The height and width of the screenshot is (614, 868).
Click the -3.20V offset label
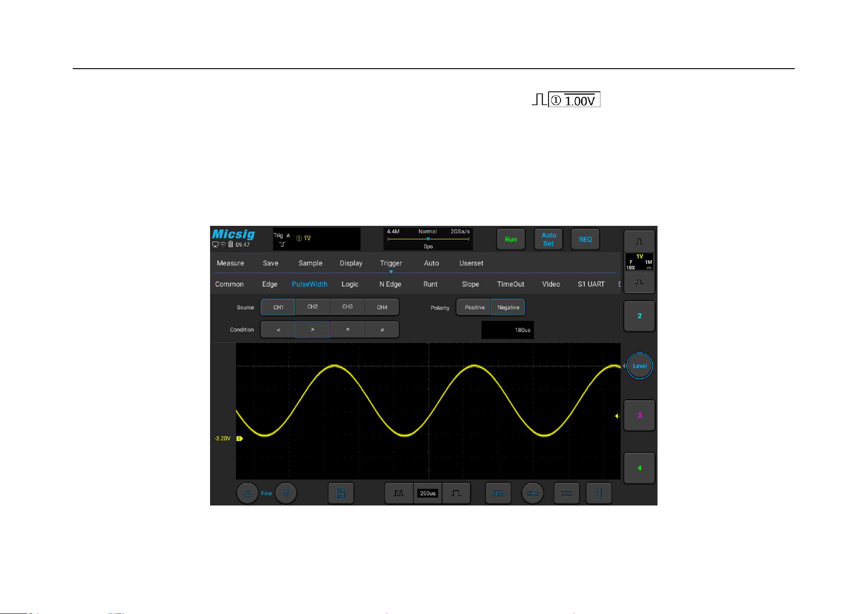pos(223,438)
